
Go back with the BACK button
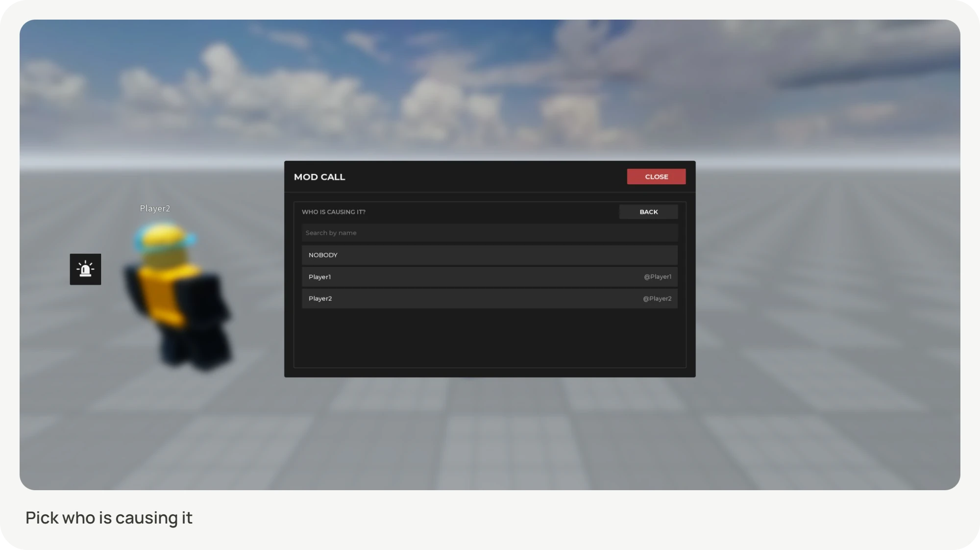[x=648, y=212]
